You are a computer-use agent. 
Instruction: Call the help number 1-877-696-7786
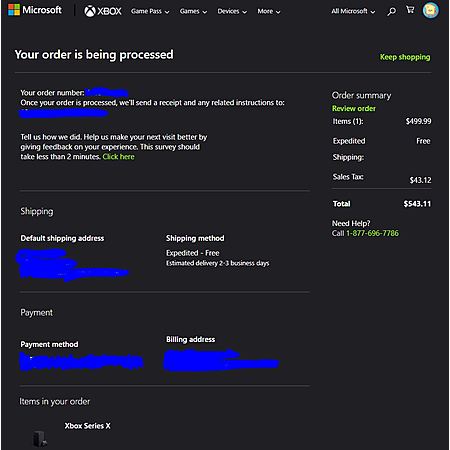tap(372, 233)
